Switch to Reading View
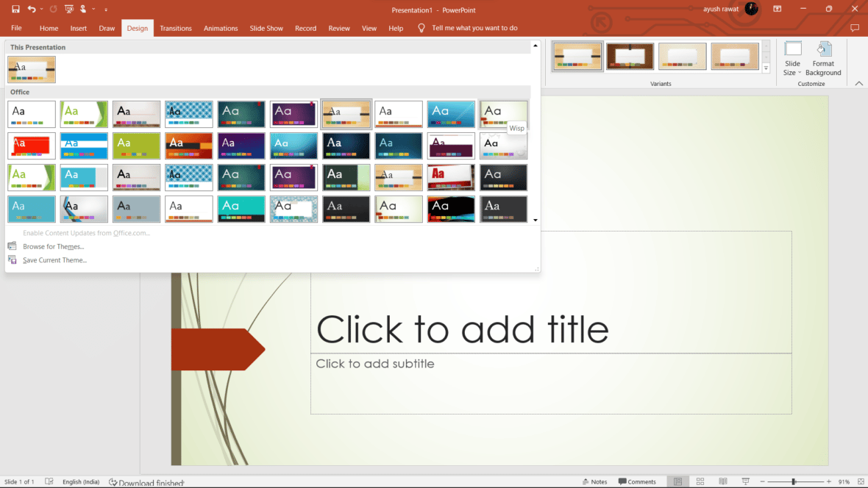Image resolution: width=868 pixels, height=488 pixels. click(723, 481)
